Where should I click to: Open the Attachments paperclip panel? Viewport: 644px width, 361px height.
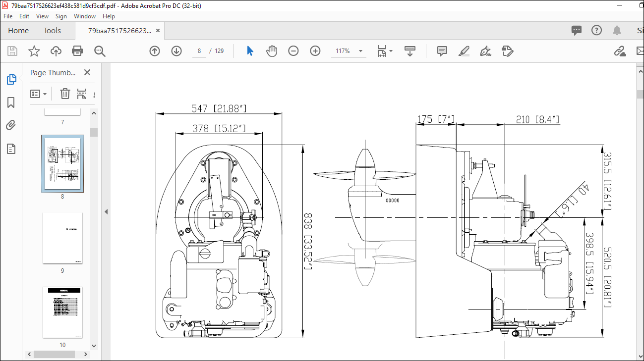[11, 125]
